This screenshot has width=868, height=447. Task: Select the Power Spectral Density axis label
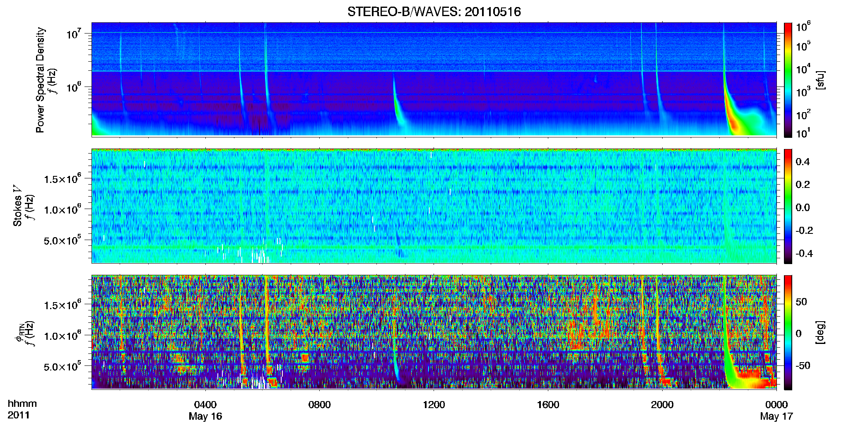tap(40, 80)
